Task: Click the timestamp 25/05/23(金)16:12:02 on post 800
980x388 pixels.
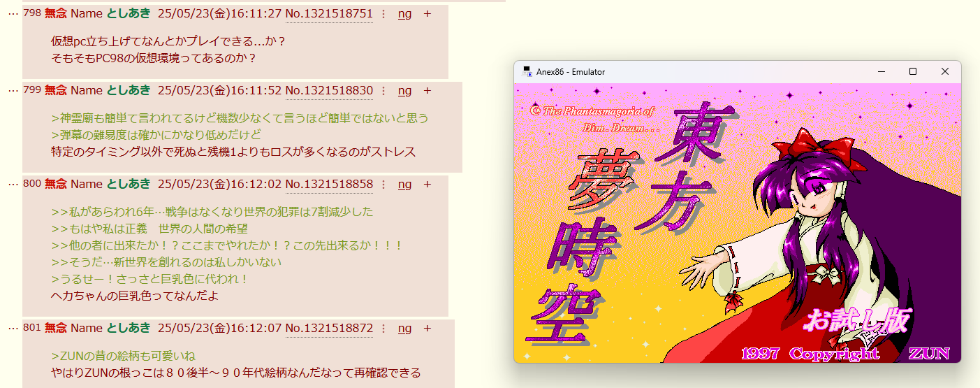Action: coord(220,185)
